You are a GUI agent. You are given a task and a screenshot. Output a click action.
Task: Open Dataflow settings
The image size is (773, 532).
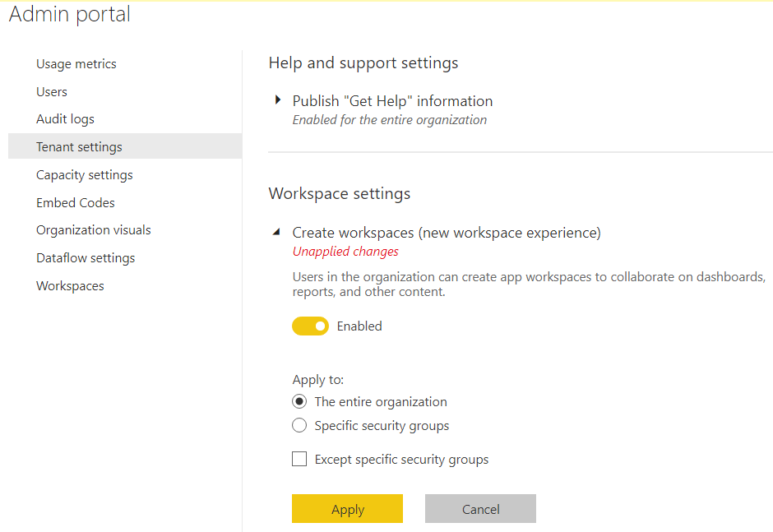pyautogui.click(x=86, y=257)
